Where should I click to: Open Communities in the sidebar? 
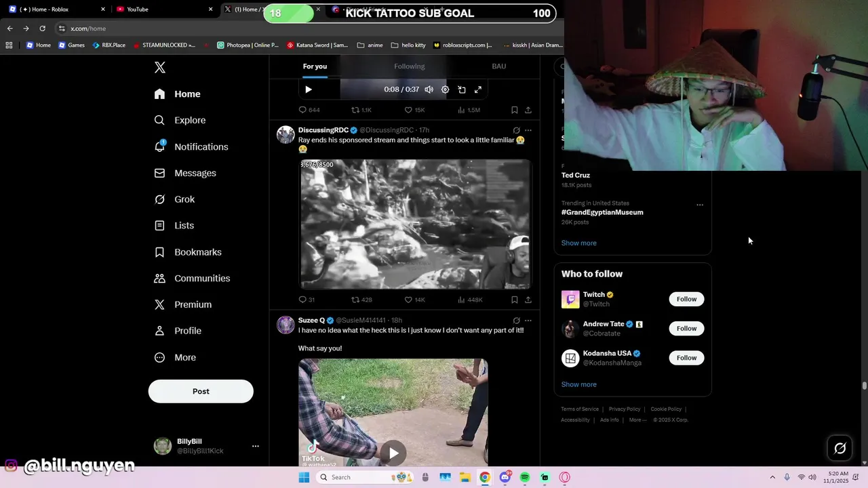(x=192, y=279)
